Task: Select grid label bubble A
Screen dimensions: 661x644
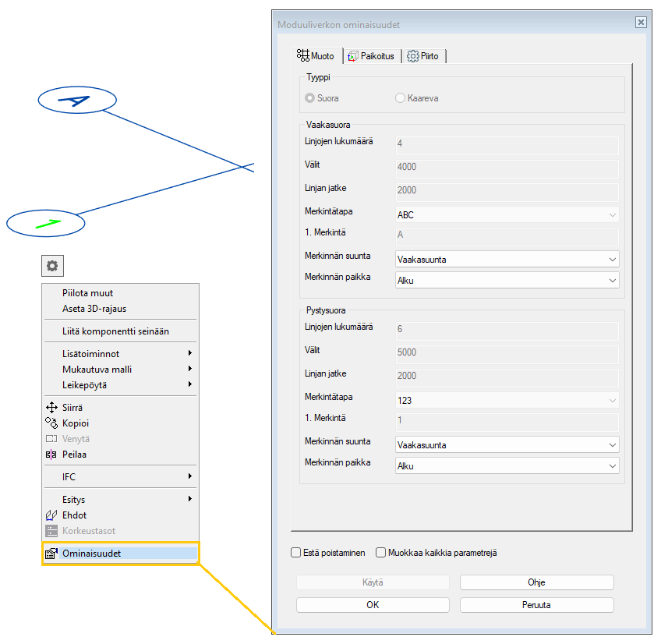Action: tap(77, 100)
